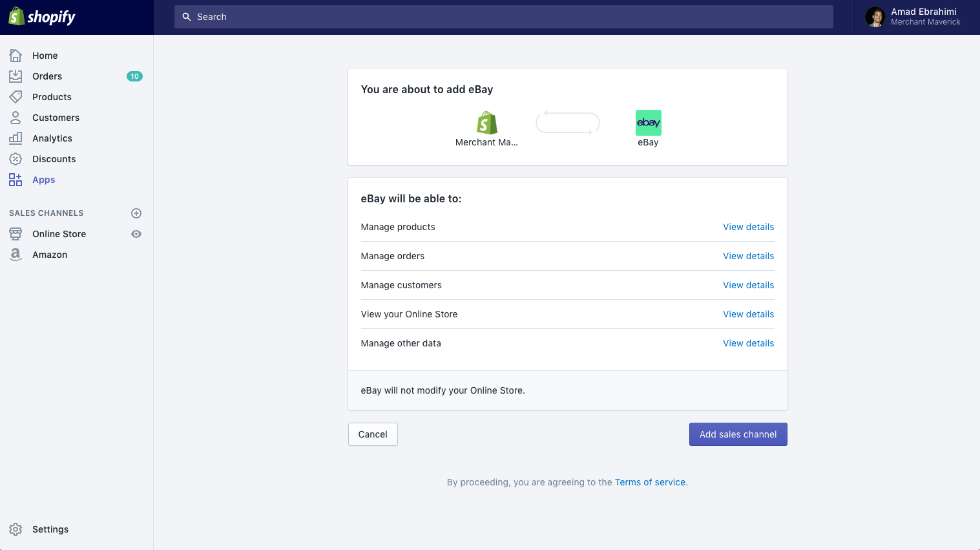This screenshot has height=550, width=980.
Task: Click the SALES CHANNELS heading
Action: click(x=47, y=213)
